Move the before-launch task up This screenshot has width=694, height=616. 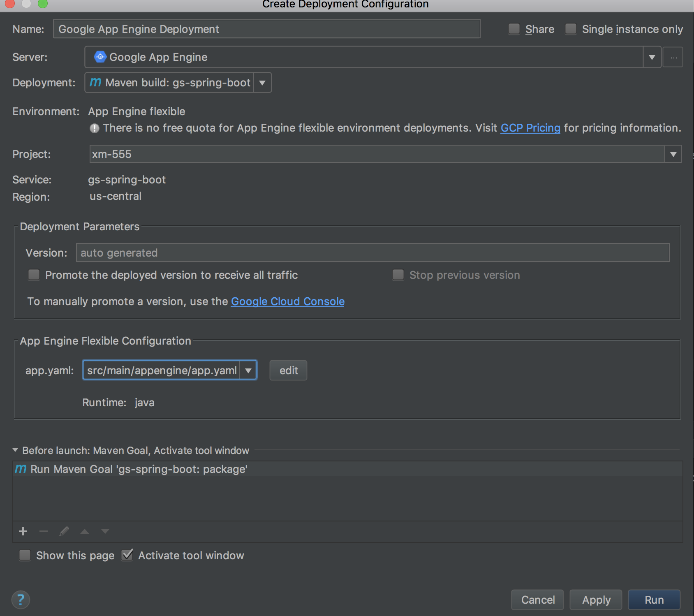coord(84,531)
